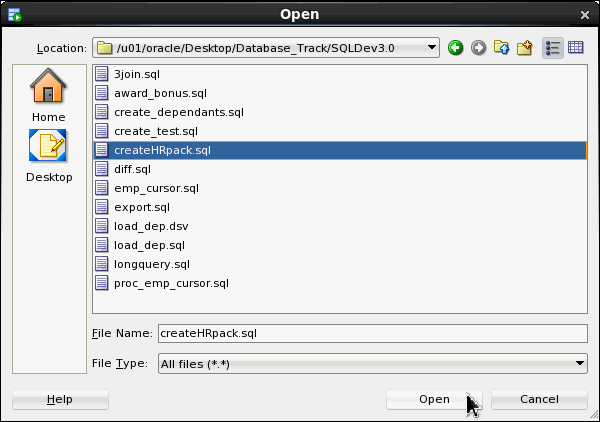The image size is (600, 422).
Task: Click file icon beside proc_emp_cursor.sql
Action: coord(101,283)
